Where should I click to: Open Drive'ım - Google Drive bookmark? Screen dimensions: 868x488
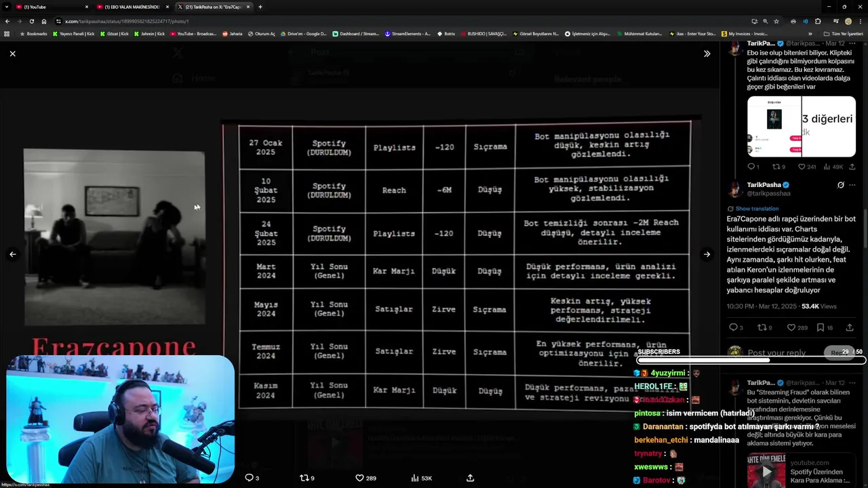pyautogui.click(x=303, y=33)
